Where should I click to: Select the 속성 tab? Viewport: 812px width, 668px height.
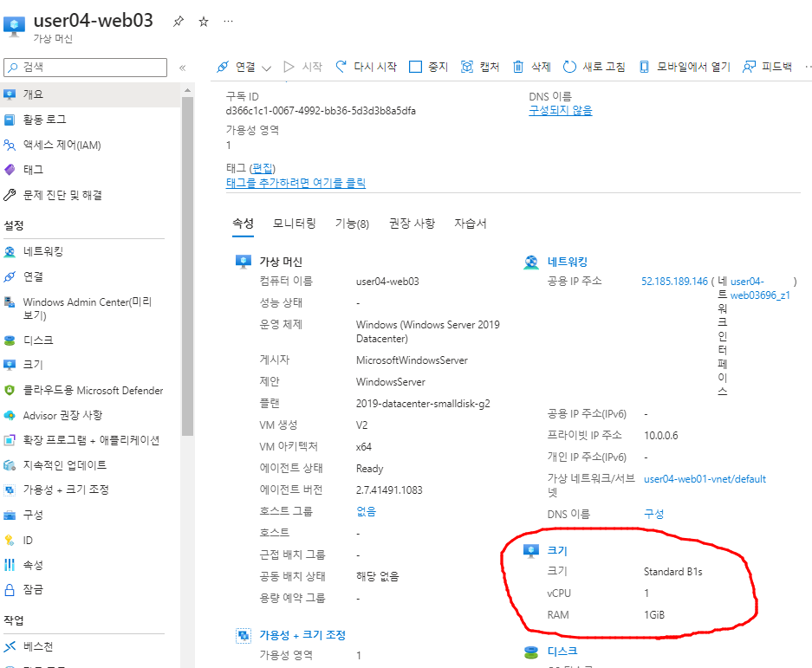[243, 224]
